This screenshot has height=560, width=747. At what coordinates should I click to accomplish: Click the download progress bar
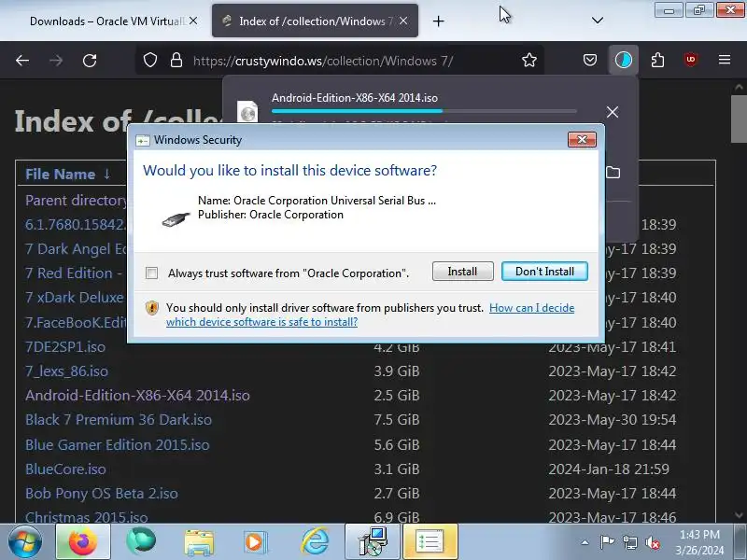(x=424, y=111)
